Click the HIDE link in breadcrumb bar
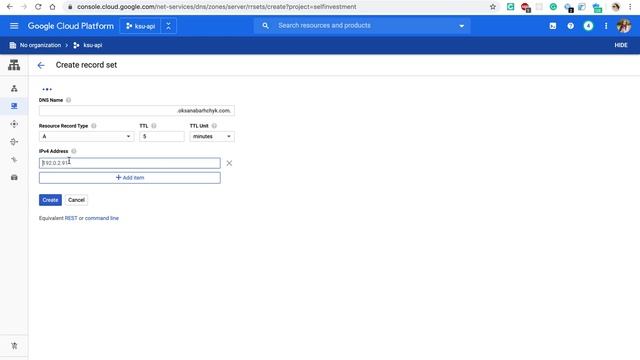Screen dimensions: 640x360 click(621, 45)
